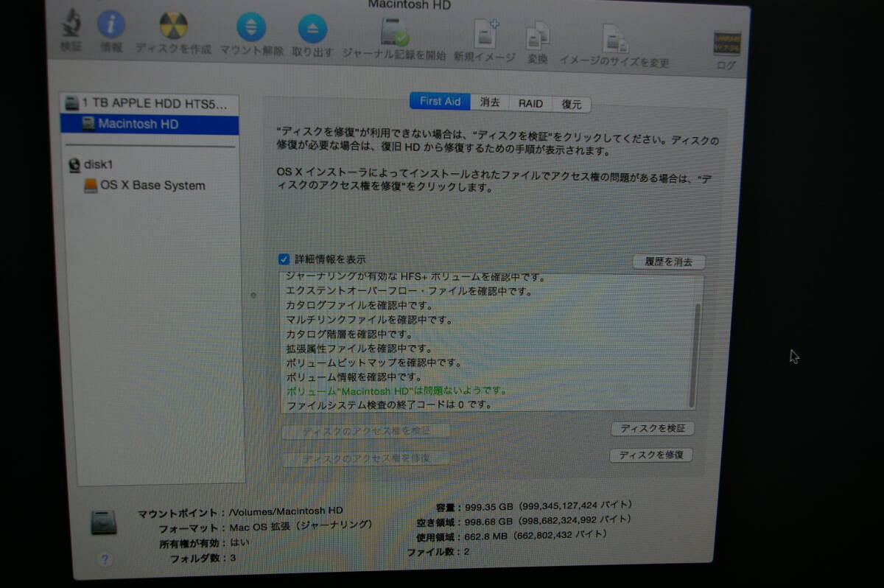Viewport: 884px width, 588px height.
Task: Click the help question mark button
Action: [x=104, y=559]
